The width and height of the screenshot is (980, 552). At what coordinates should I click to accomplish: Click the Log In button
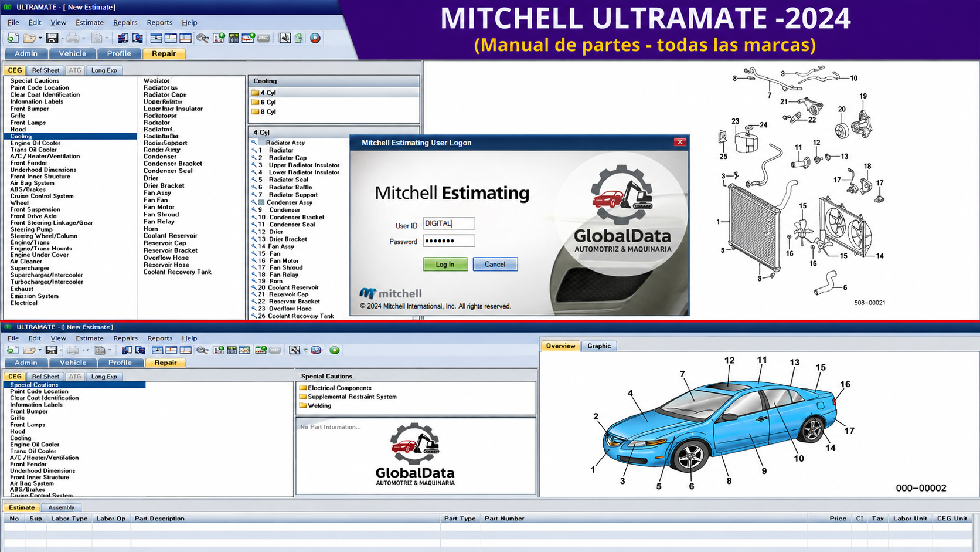tap(445, 265)
